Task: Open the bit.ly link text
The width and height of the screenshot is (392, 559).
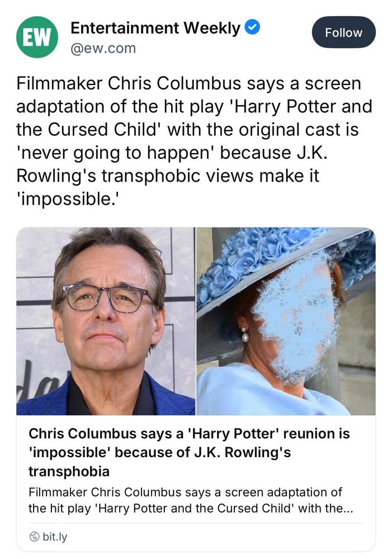Action: coord(55,536)
